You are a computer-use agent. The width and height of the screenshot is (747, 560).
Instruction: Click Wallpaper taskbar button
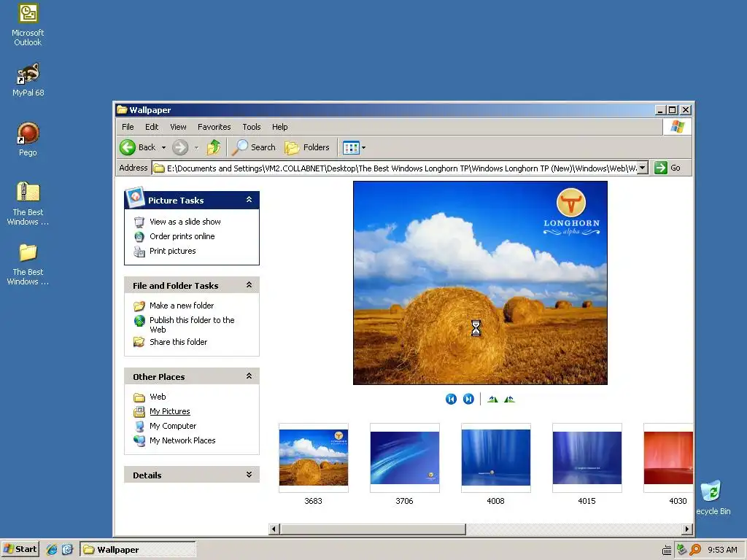138,550
